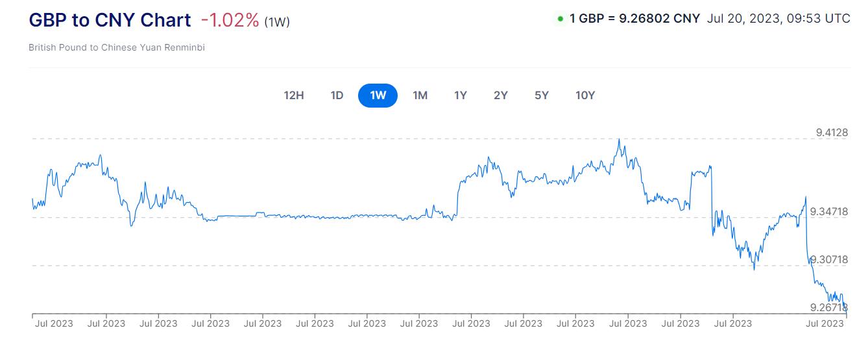The height and width of the screenshot is (339, 868).
Task: Click the (1W) period label beside percentage
Action: [277, 22]
